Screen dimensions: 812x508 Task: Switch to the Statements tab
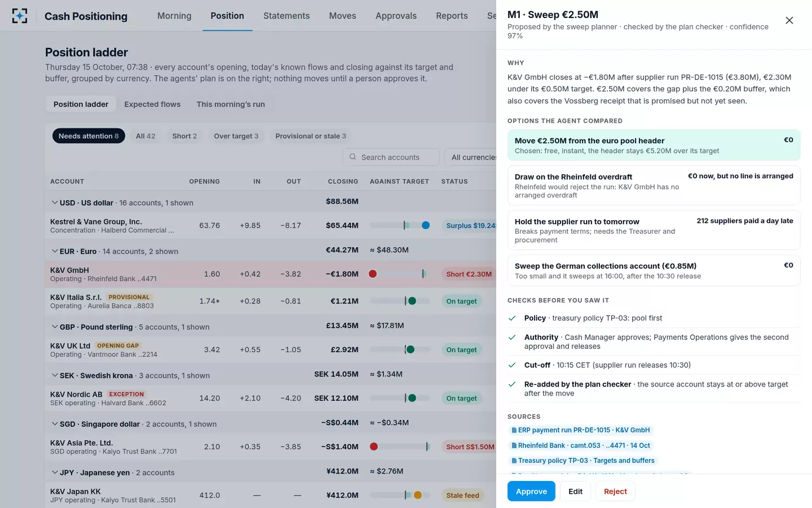(x=286, y=16)
